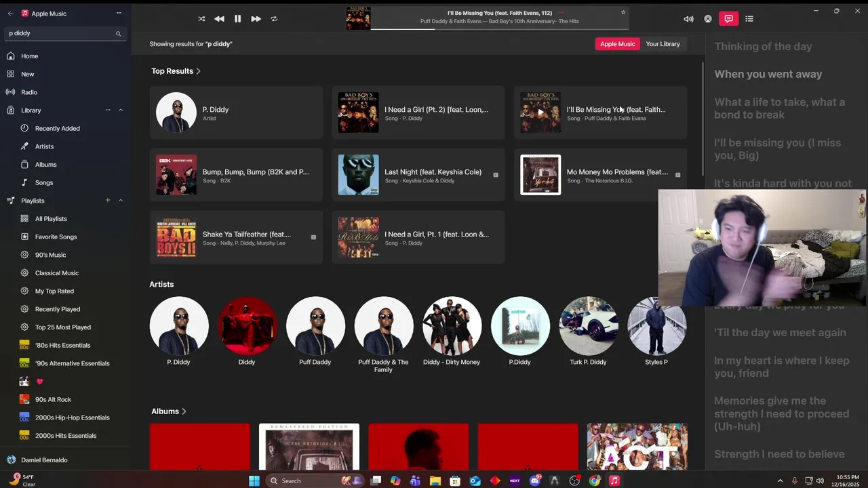Screen dimensions: 868x488
Task: Open Windows Start menu
Action: point(254,481)
